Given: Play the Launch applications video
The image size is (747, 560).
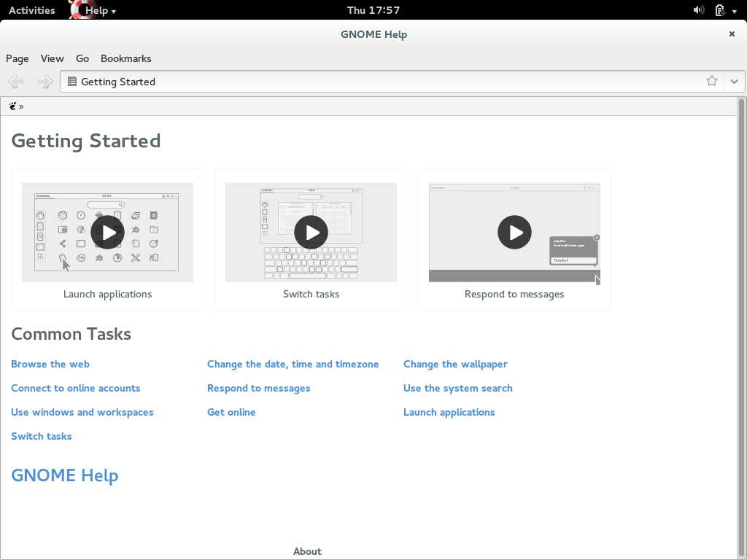Looking at the screenshot, I should point(108,233).
